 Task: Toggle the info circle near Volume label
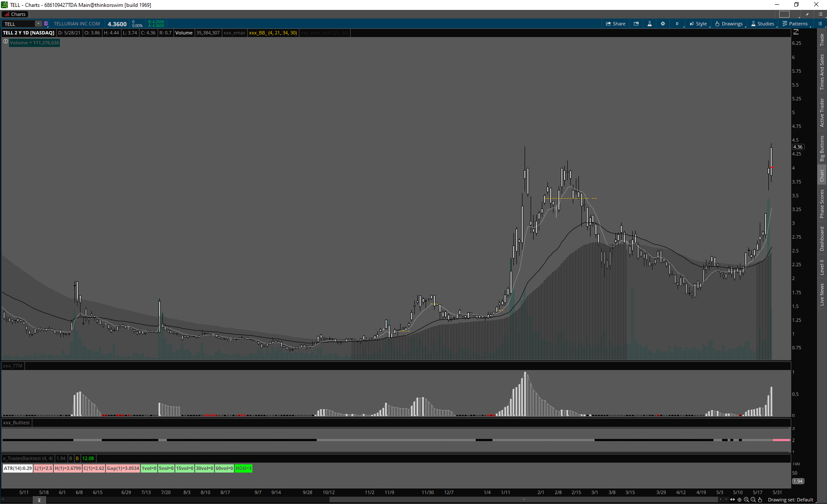coord(6,42)
